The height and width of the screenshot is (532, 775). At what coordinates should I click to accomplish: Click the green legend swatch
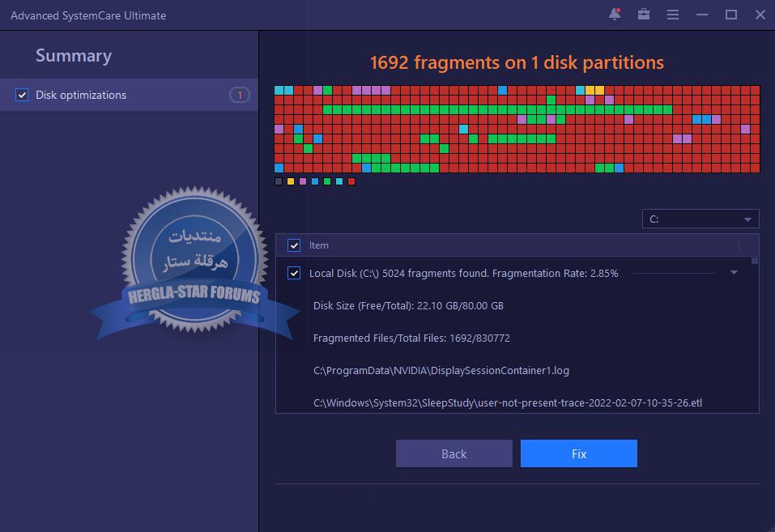[x=327, y=181]
